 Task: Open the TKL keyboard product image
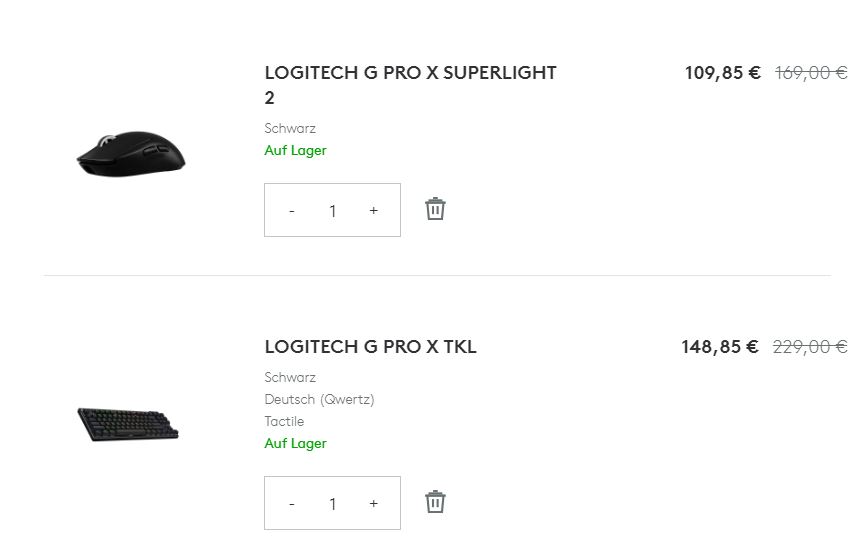[x=129, y=423]
